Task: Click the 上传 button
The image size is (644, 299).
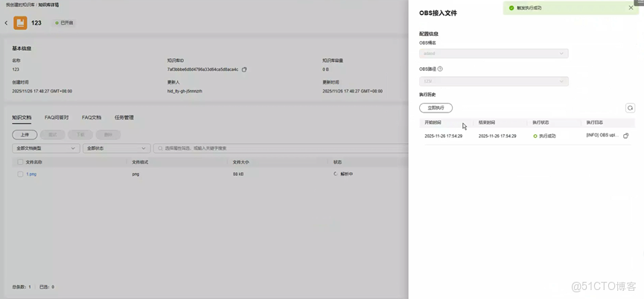Action: 25,134
